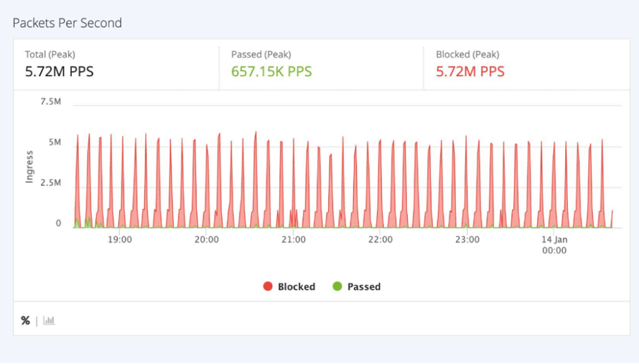Click the 23:00 time axis label
639x364 pixels.
(467, 239)
